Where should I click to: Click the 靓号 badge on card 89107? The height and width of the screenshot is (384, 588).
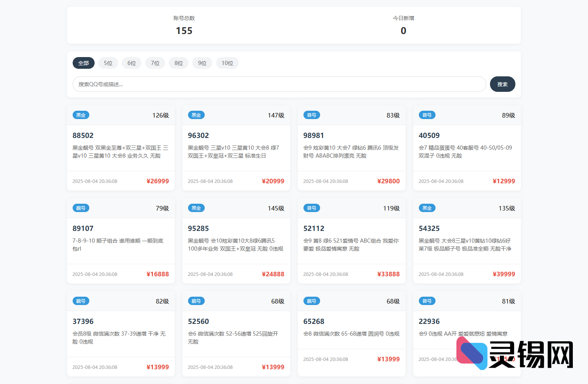[81, 208]
